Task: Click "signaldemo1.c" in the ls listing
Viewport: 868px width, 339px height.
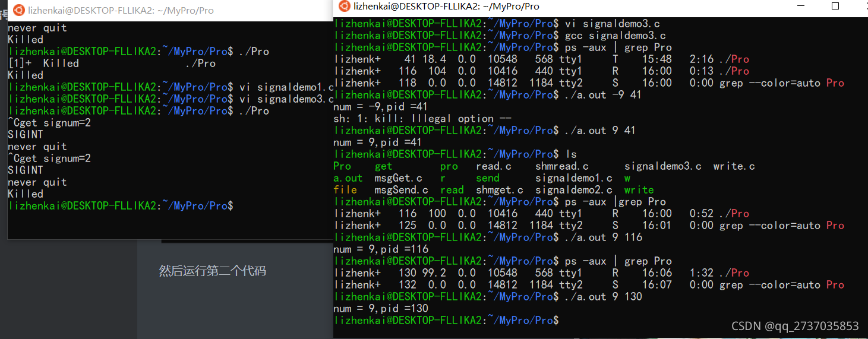Action: [574, 178]
